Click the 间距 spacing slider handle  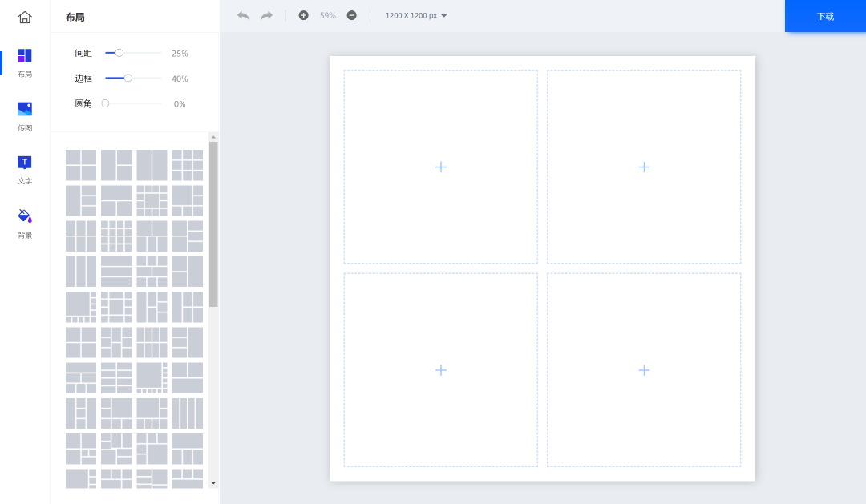(x=119, y=53)
